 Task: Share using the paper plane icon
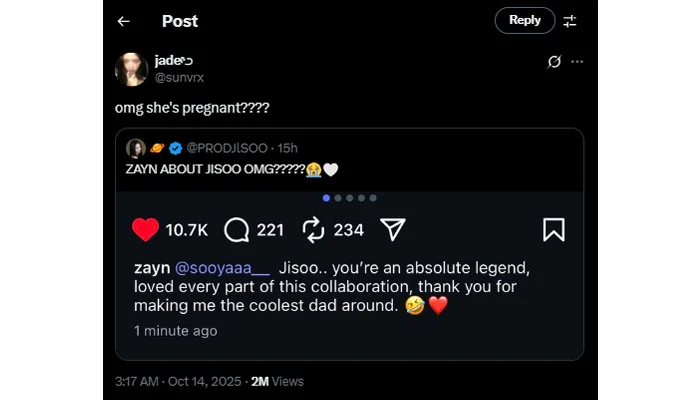393,230
